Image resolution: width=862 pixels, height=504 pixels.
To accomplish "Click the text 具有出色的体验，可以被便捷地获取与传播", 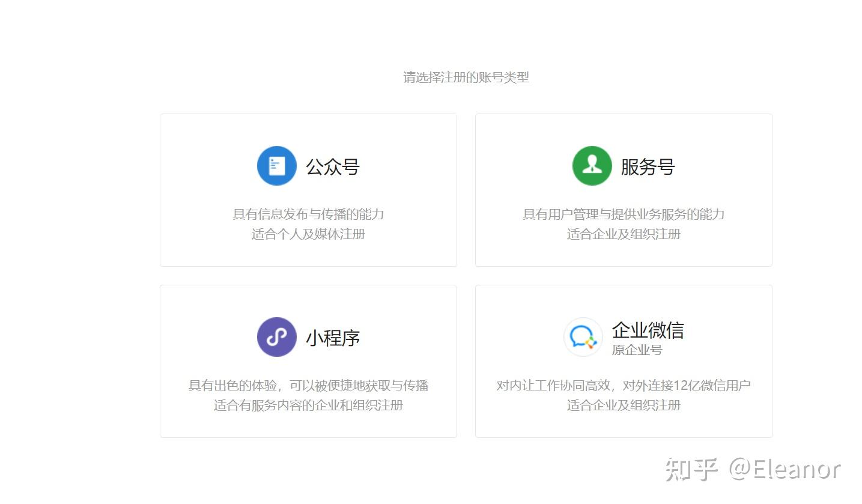I will (x=308, y=386).
